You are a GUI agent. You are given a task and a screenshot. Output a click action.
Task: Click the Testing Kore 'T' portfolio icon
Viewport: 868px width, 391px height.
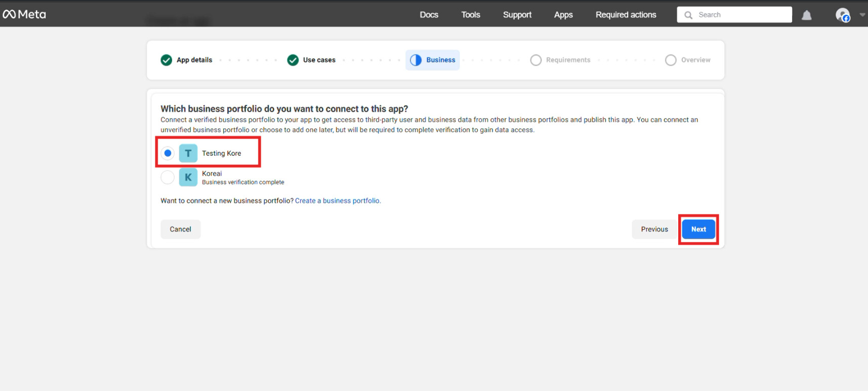pyautogui.click(x=188, y=153)
